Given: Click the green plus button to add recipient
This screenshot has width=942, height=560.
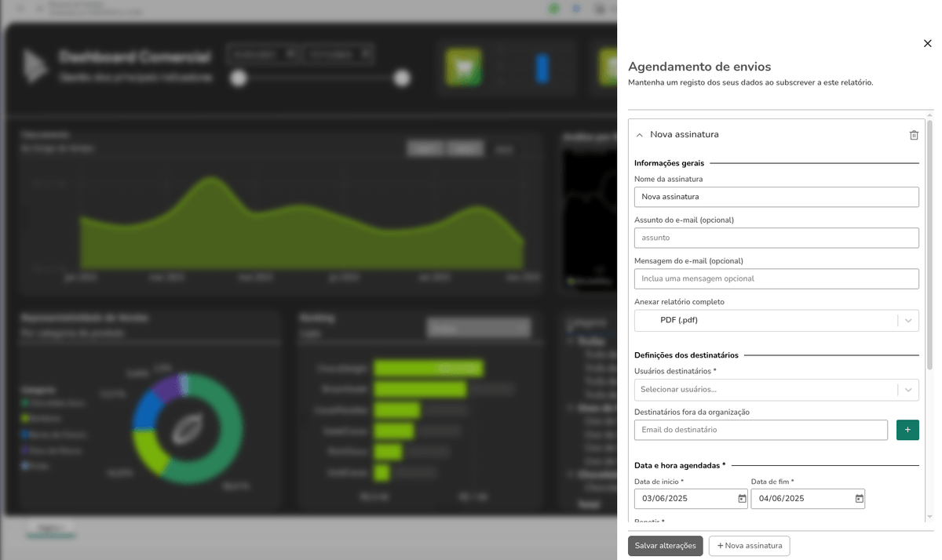Looking at the screenshot, I should click(x=907, y=430).
